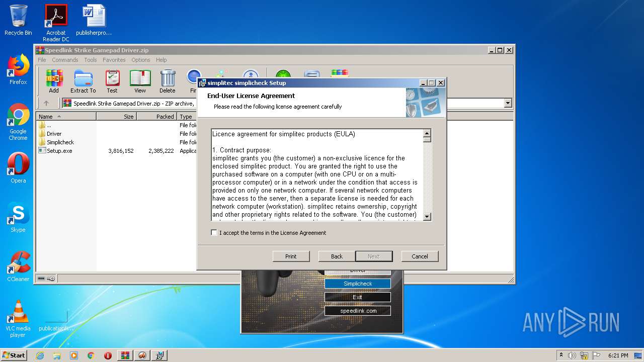Click the clock showing 6:21 PM

pyautogui.click(x=618, y=355)
